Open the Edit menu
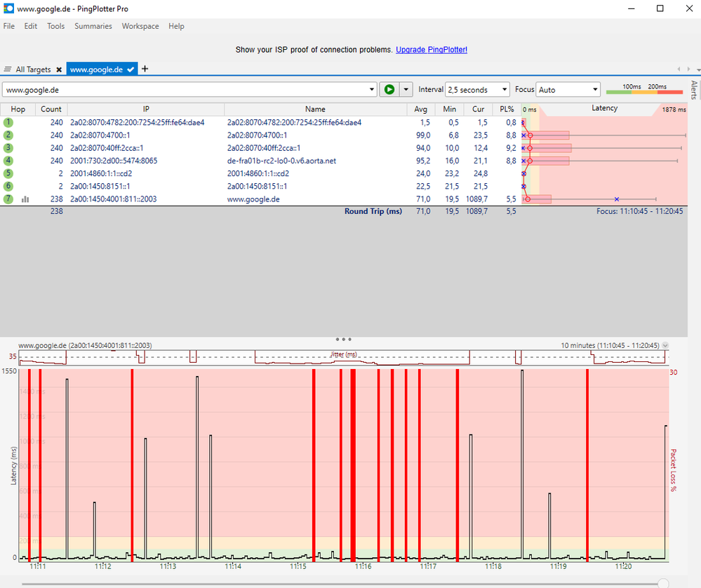This screenshot has height=588, width=701. 30,26
